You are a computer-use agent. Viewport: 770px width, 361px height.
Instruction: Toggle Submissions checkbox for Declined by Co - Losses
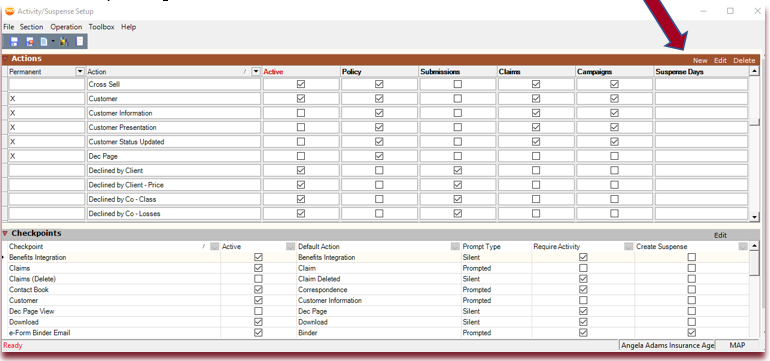point(458,214)
